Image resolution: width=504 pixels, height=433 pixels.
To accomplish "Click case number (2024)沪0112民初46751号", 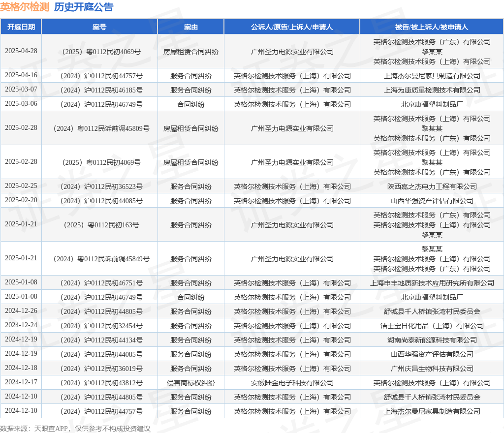I will (x=101, y=283).
